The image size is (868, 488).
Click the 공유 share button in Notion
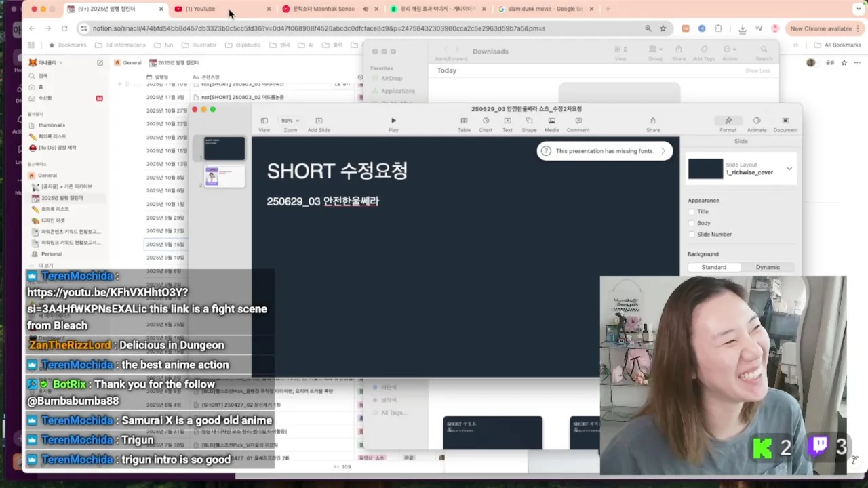(x=829, y=62)
